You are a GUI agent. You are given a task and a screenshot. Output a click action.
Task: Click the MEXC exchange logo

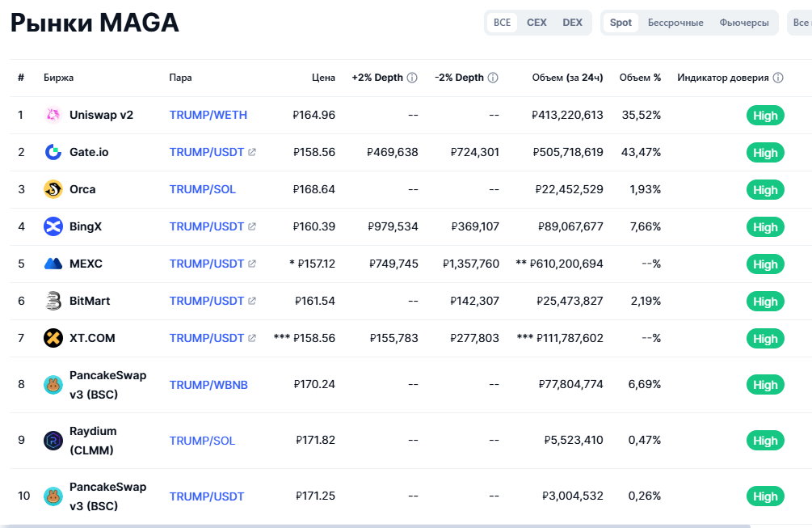53,264
